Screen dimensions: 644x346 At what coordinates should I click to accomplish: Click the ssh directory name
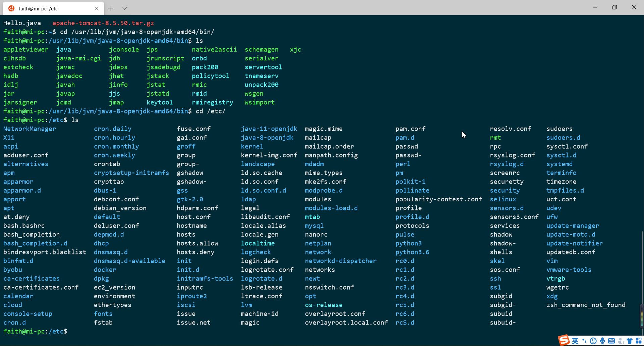[x=495, y=279]
